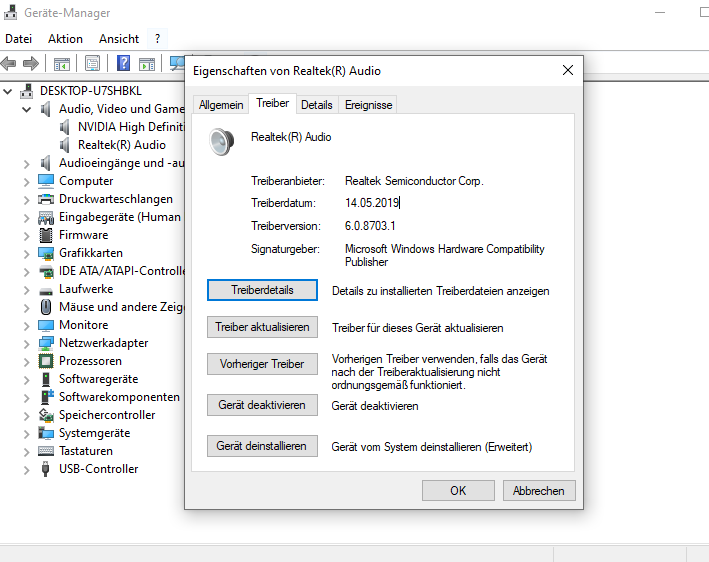Click the Firmware chip icon
The image size is (709, 562).
[46, 235]
